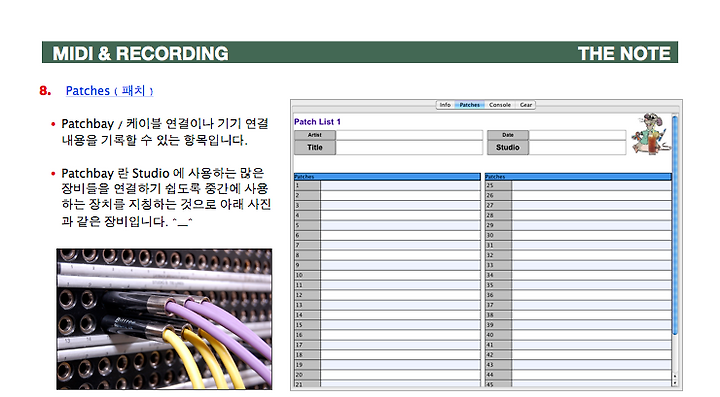Click the Artist input field
Screen dimensions: 720x397
[409, 135]
